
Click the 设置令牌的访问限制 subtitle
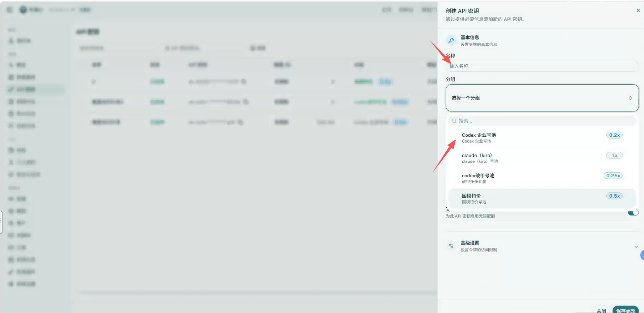479,250
